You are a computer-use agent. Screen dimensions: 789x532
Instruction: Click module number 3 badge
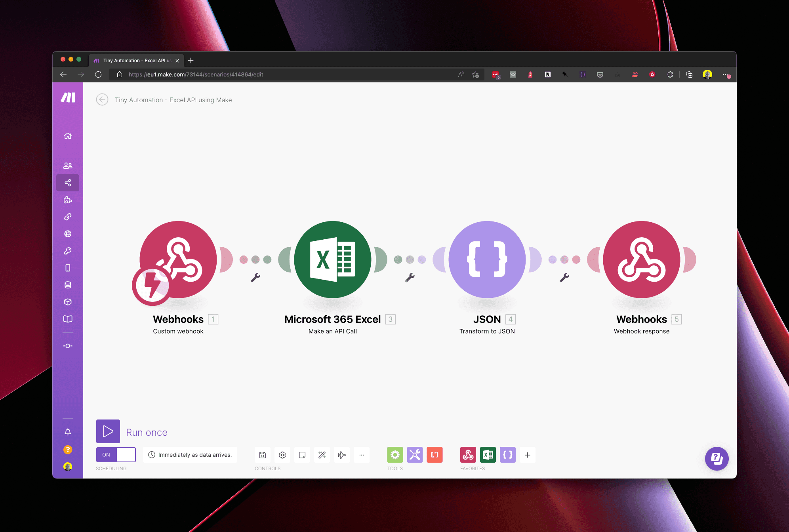391,319
